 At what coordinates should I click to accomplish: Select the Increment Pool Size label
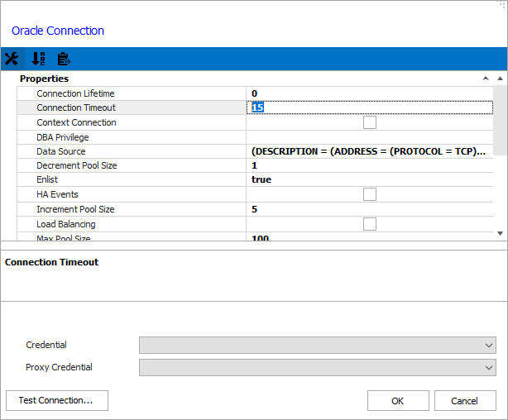tap(75, 209)
